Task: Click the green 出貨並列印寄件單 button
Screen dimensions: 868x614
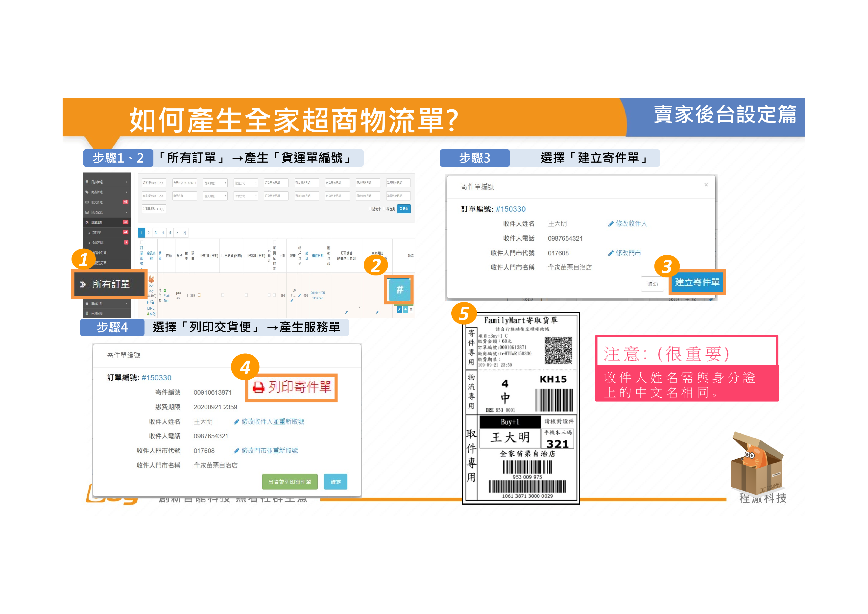Action: [x=289, y=482]
